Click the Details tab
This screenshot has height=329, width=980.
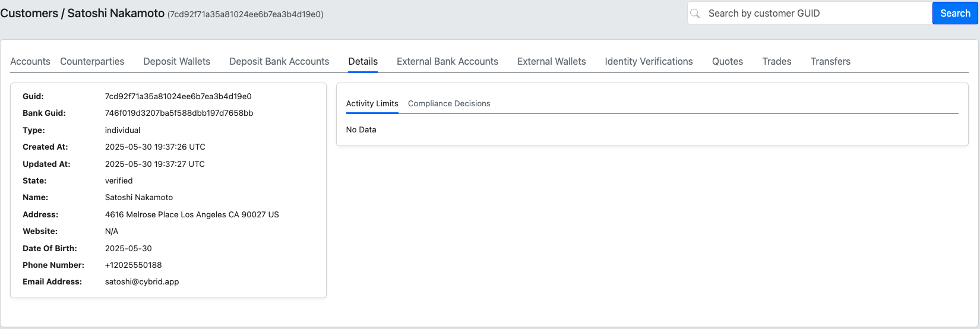[363, 61]
